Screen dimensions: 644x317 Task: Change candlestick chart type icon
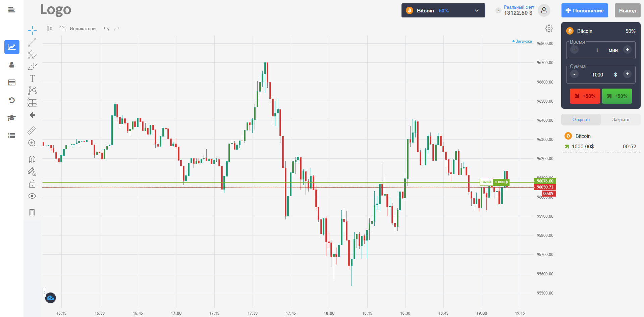[x=49, y=29]
